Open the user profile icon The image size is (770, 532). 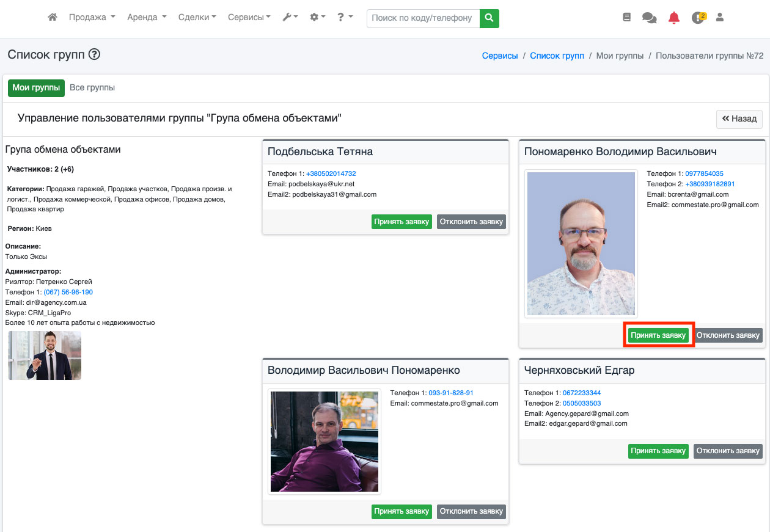pos(720,18)
